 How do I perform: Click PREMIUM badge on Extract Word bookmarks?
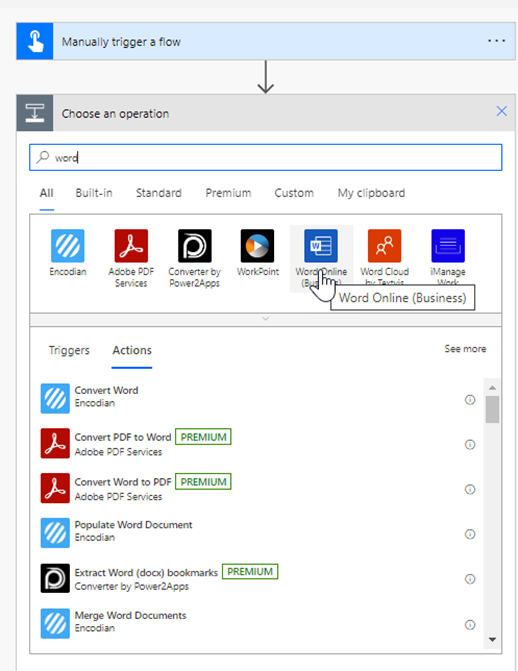[250, 572]
